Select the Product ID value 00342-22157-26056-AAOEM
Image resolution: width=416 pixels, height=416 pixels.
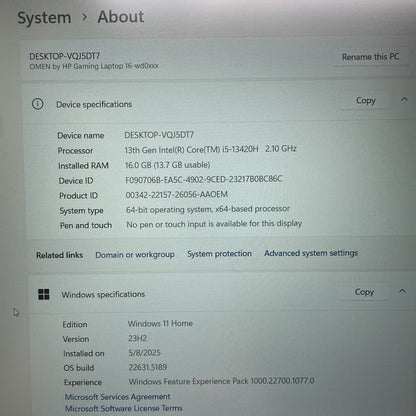pyautogui.click(x=177, y=194)
